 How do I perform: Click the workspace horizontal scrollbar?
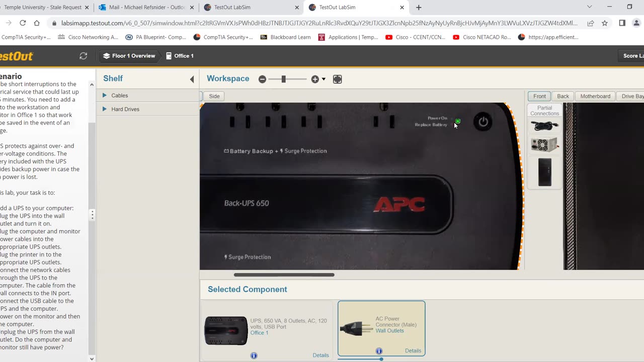click(x=284, y=275)
